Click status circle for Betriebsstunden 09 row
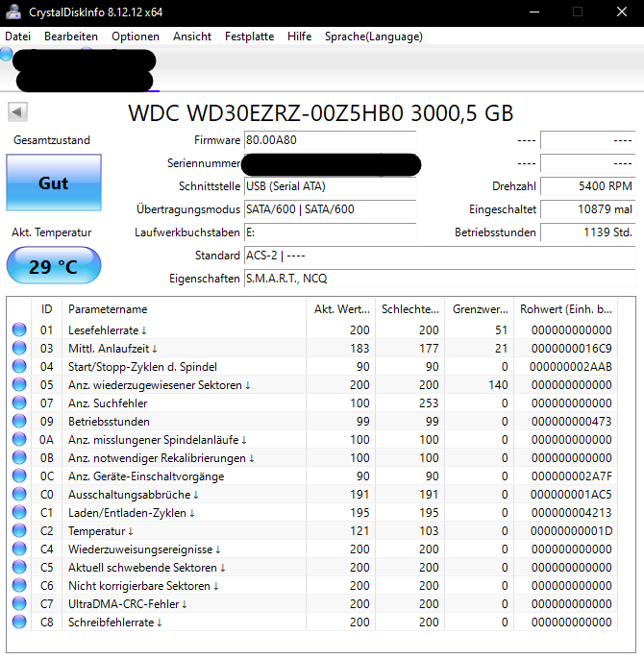 coord(19,421)
